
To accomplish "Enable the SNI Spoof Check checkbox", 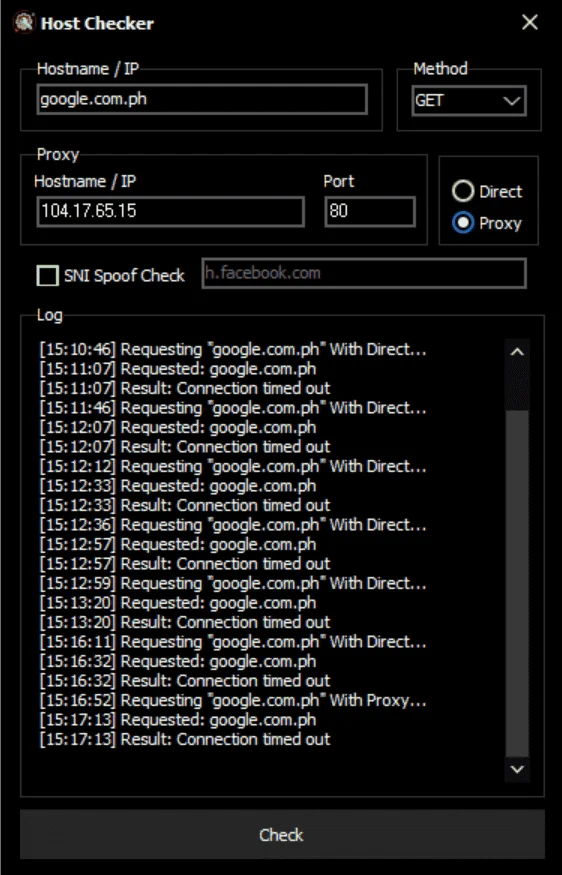I will coord(47,276).
